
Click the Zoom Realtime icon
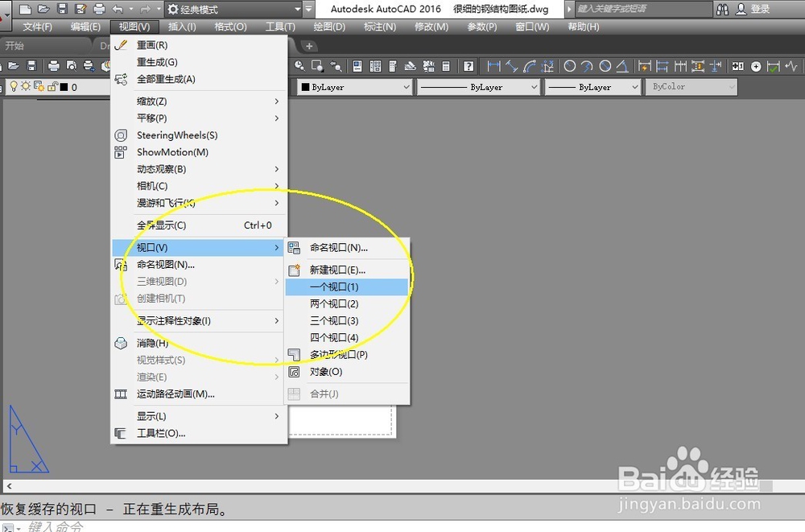pyautogui.click(x=299, y=66)
